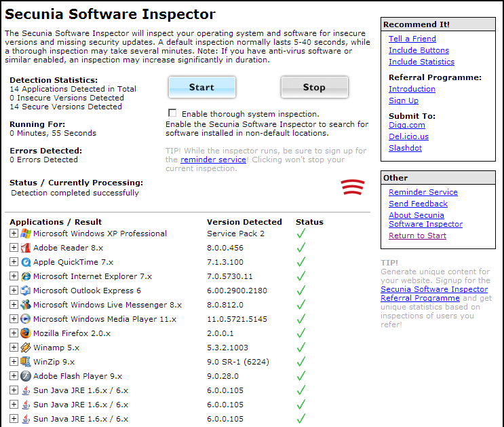
Task: Stop the running inspection
Action: click(314, 87)
